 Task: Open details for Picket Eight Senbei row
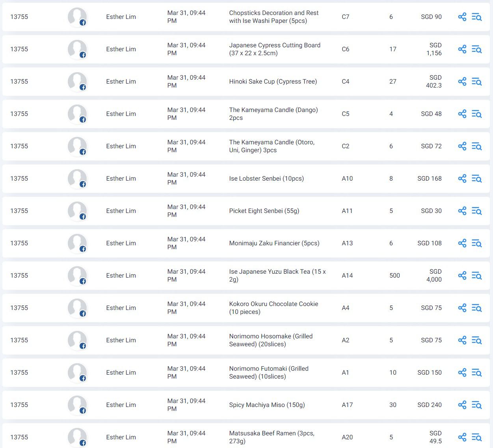[476, 211]
